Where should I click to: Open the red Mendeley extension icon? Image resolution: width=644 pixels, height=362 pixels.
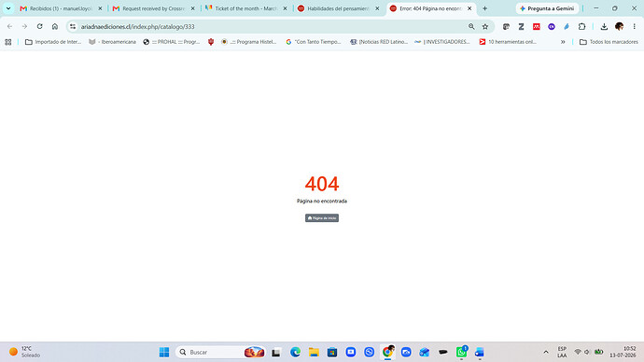(536, 26)
